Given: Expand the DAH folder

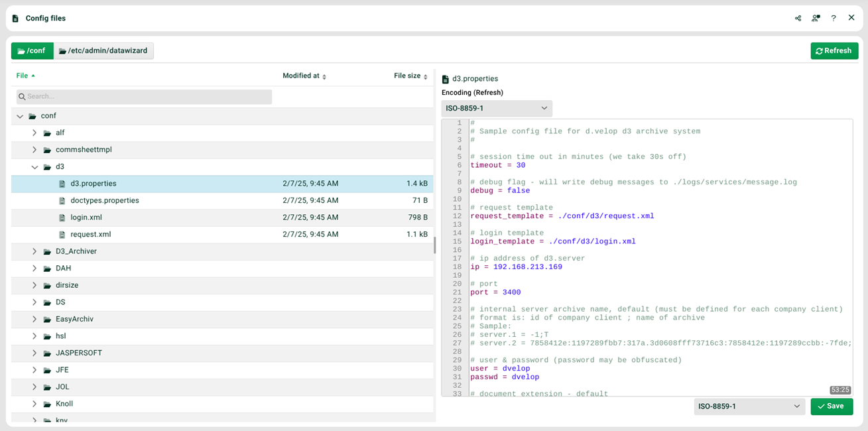Looking at the screenshot, I should [x=34, y=269].
